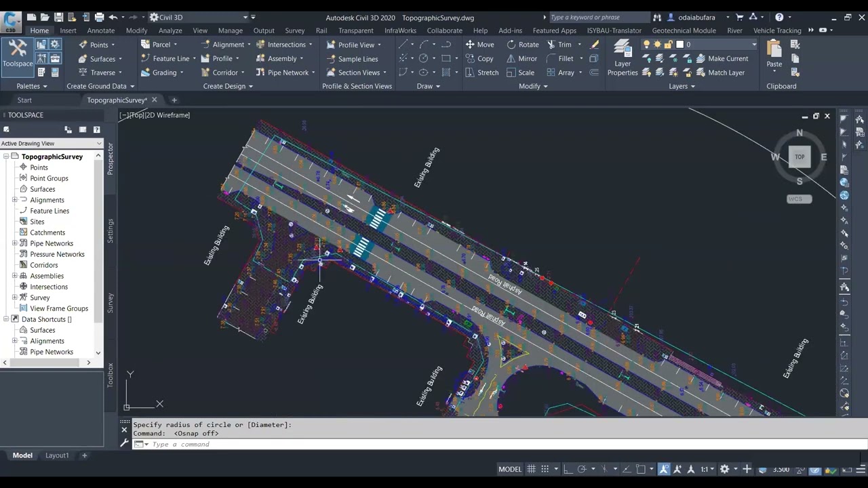Click the Autodesk Civil 3D application button
The image size is (868, 488).
coord(11,22)
